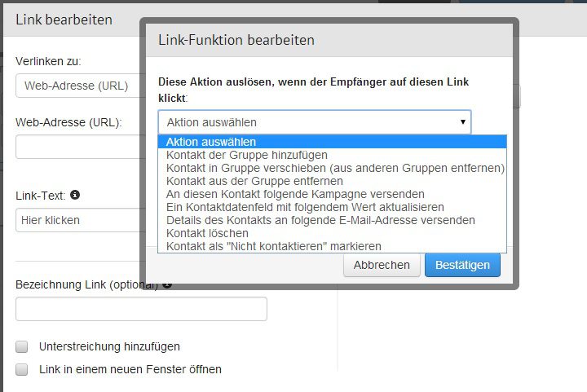
Task: Select Kontakt als "Nicht kontaktieren" markieren
Action: pyautogui.click(x=273, y=246)
